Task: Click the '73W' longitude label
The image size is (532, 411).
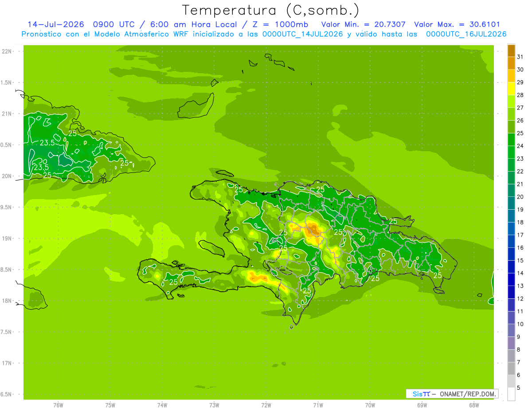Action: point(214,405)
